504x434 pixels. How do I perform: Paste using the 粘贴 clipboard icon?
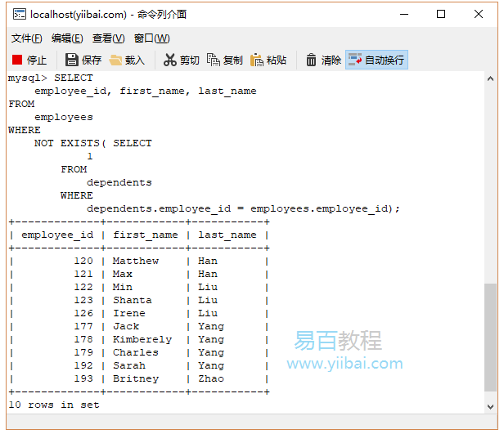[x=257, y=60]
